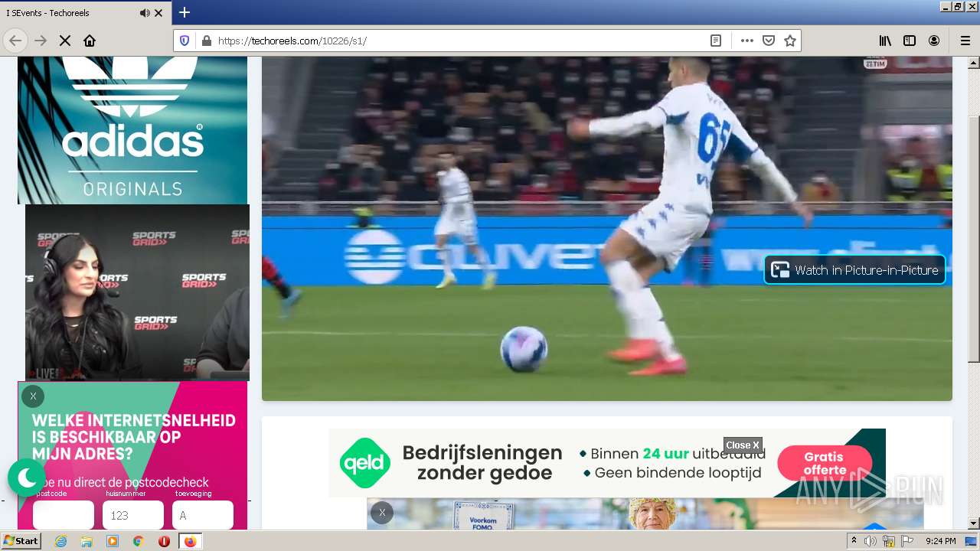
Task: Close the SEvents Techoreels tab
Action: [158, 13]
